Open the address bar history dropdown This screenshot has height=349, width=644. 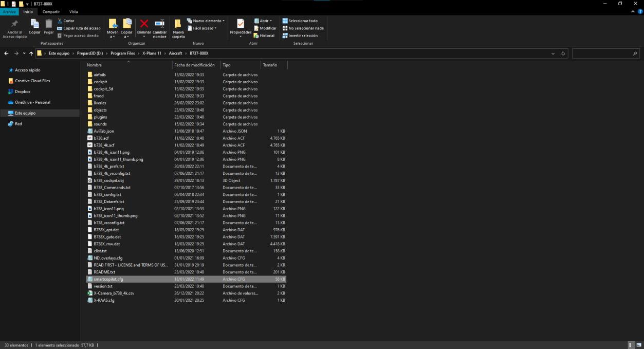(x=553, y=53)
